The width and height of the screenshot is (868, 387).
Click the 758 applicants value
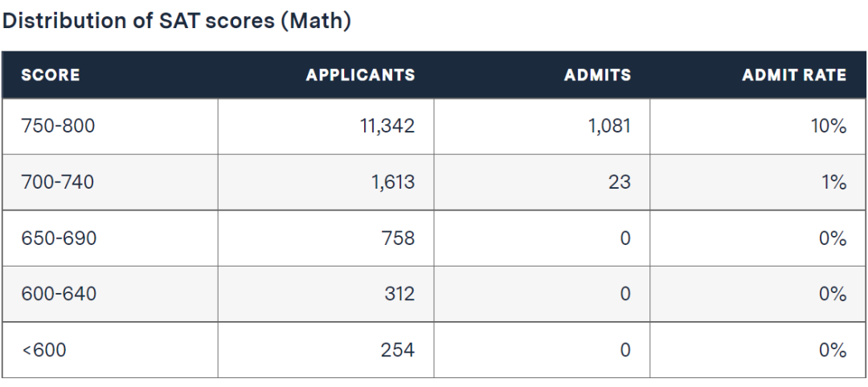399,238
